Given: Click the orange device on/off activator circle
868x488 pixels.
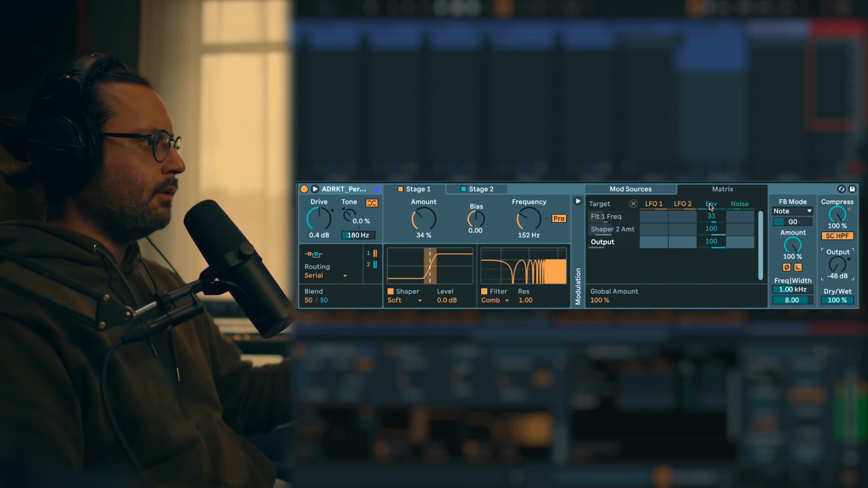Looking at the screenshot, I should (304, 189).
